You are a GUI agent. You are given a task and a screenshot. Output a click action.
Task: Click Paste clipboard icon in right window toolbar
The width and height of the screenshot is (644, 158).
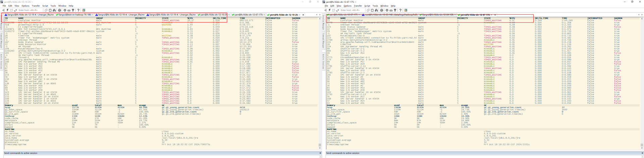[372, 10]
